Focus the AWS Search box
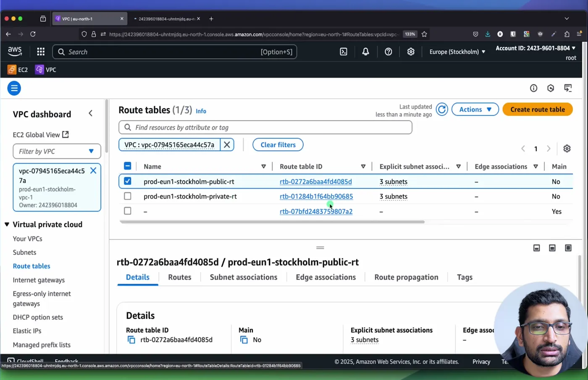The image size is (588, 380). click(175, 52)
